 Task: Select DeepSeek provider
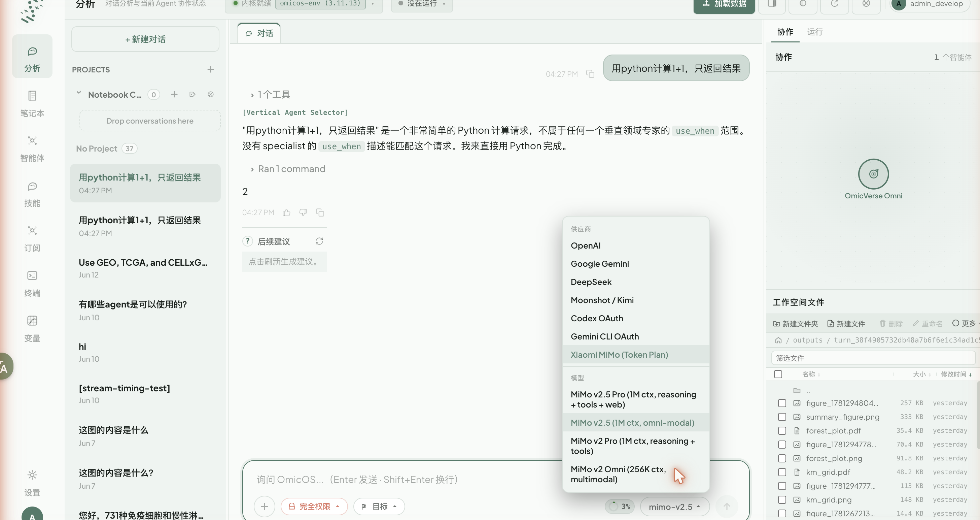(x=636, y=282)
